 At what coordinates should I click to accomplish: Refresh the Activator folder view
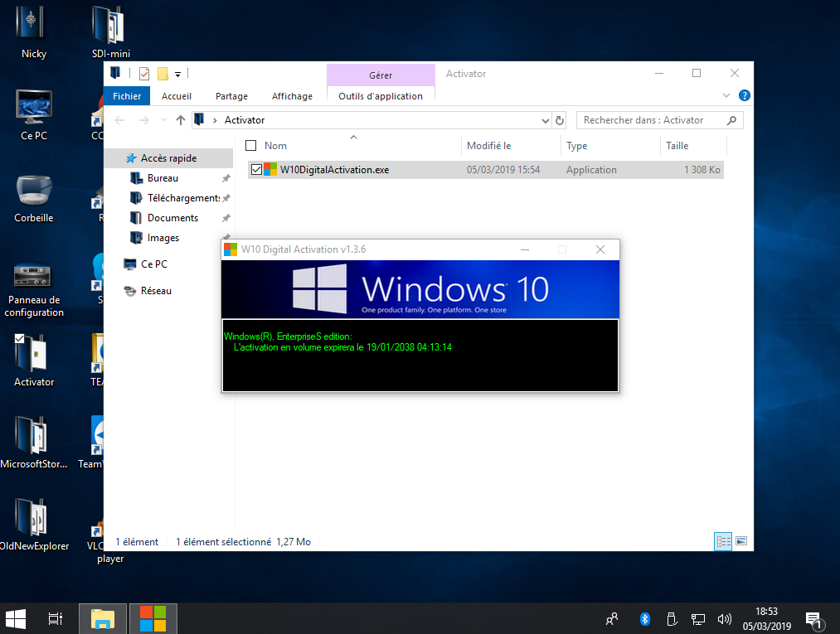coord(559,120)
